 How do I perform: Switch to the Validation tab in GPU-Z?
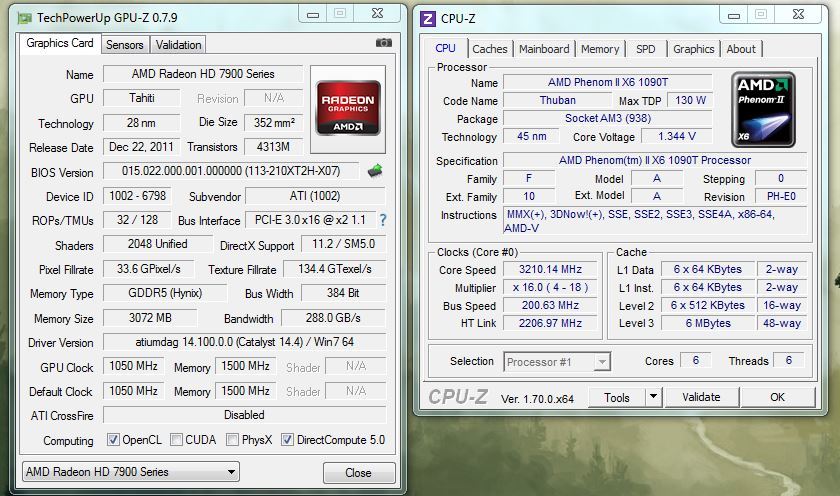point(178,45)
